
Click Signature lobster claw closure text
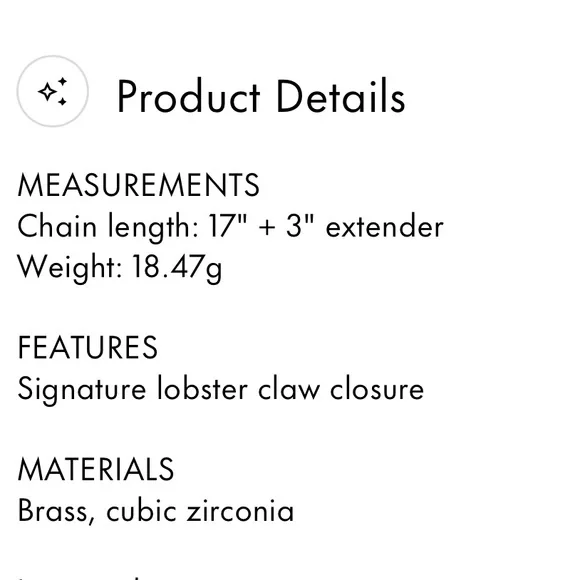(x=220, y=390)
